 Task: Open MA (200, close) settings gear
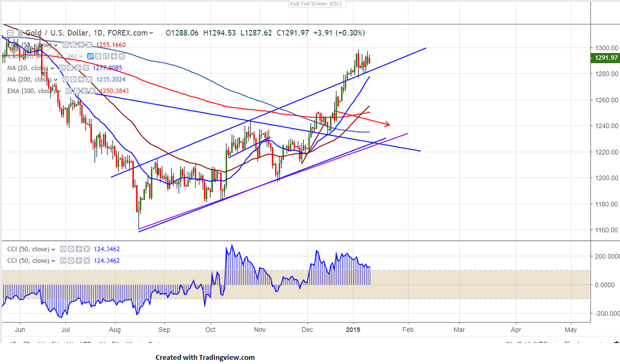pos(73,79)
